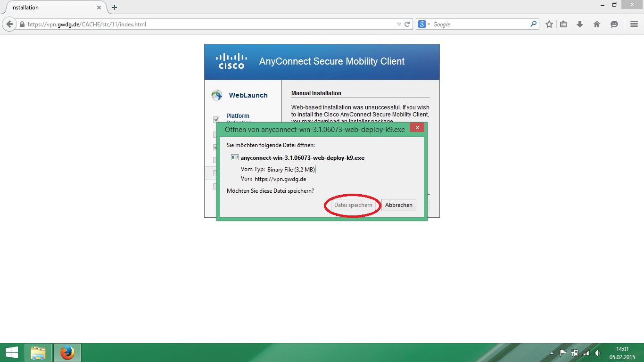Click the https://vpn.gwdg.de source text in dialog

coord(281,179)
